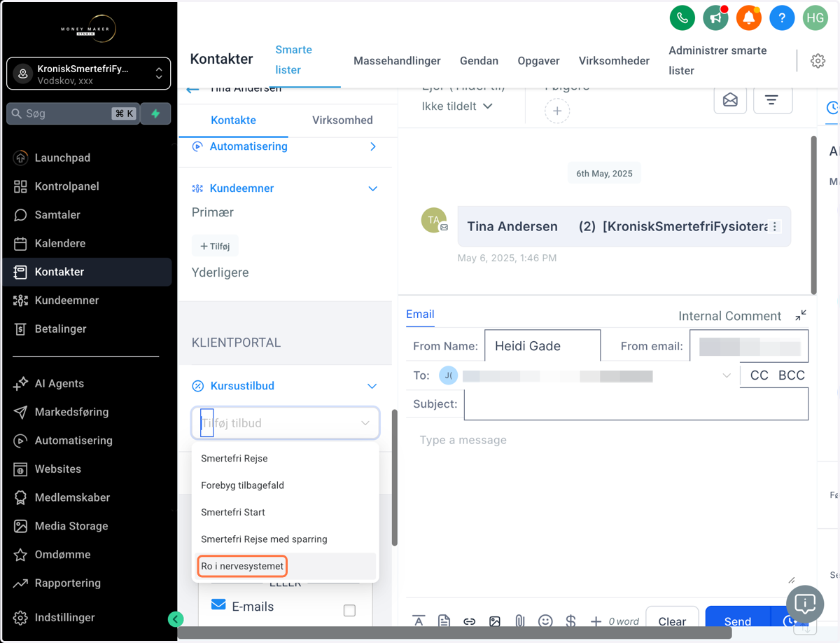Image resolution: width=840 pixels, height=643 pixels.
Task: Click BCC to add recipients
Action: [792, 375]
